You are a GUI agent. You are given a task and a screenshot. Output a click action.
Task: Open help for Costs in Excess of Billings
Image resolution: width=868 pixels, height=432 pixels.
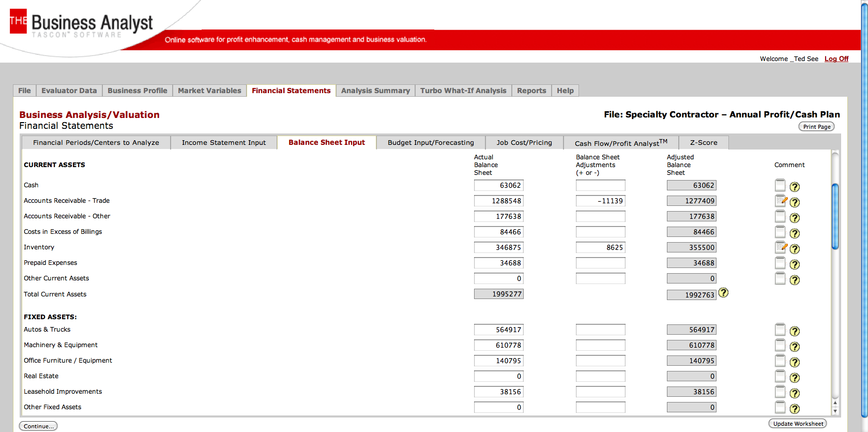pyautogui.click(x=795, y=233)
